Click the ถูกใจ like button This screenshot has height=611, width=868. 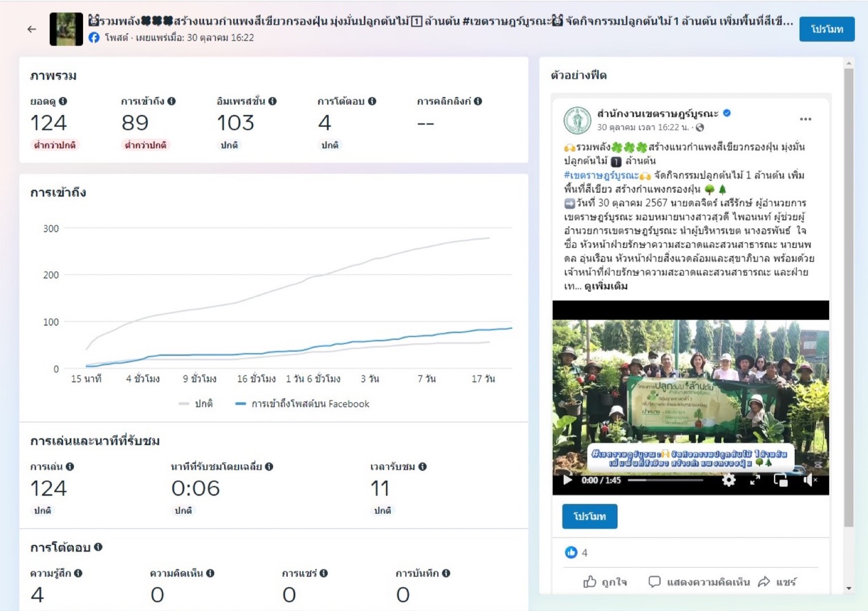605,582
